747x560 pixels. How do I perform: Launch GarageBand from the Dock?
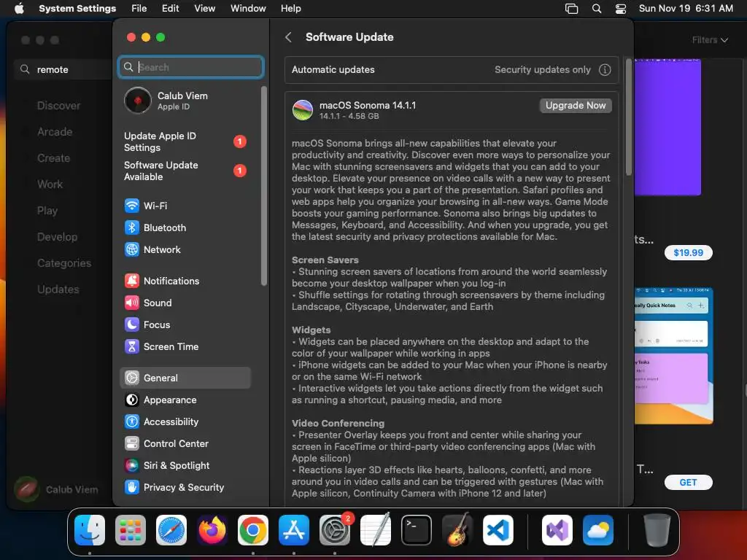[457, 530]
